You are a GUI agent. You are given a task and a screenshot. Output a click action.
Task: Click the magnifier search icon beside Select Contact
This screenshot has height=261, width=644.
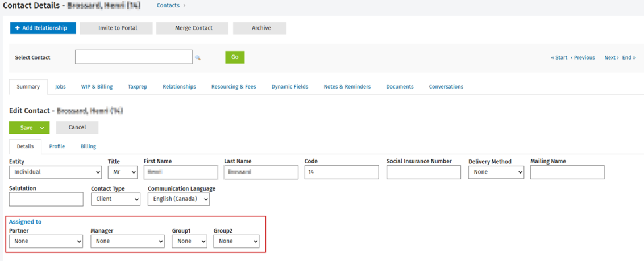coord(198,58)
